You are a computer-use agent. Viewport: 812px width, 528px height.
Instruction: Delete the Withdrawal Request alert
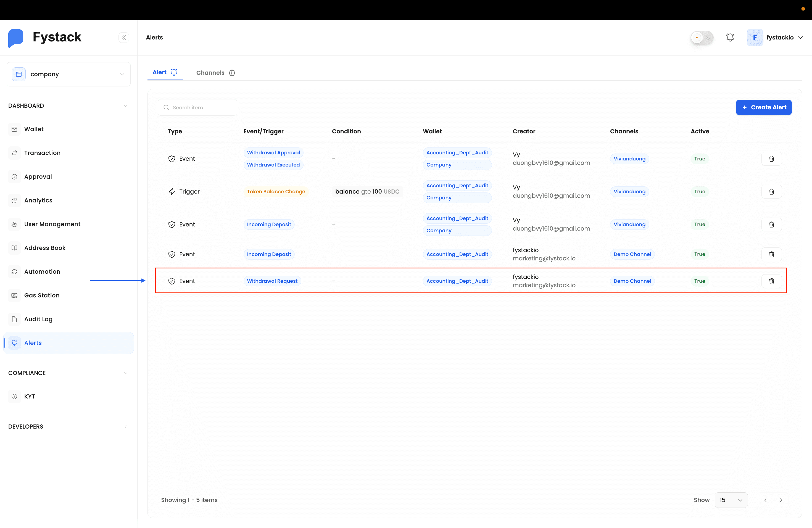[772, 281]
